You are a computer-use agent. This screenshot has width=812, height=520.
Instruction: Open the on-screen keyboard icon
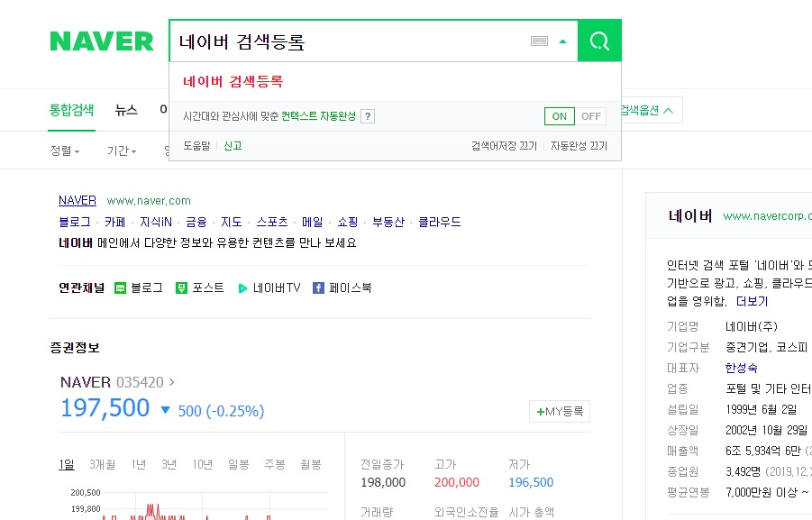coord(539,41)
